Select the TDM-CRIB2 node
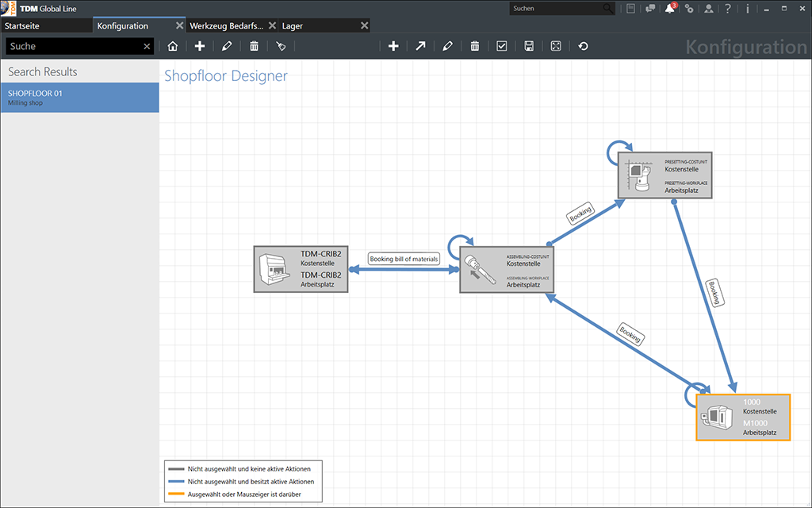812x508 pixels. (301, 269)
